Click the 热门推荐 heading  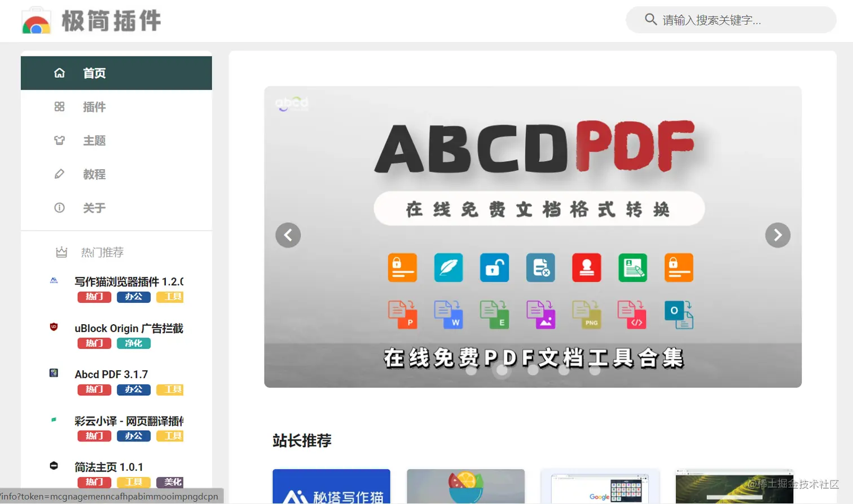pyautogui.click(x=102, y=252)
